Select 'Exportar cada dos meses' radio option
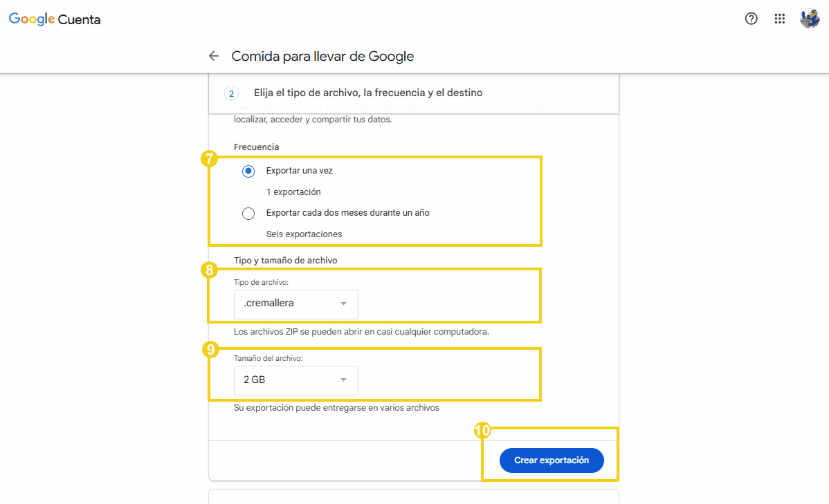The width and height of the screenshot is (829, 504). pyautogui.click(x=248, y=213)
